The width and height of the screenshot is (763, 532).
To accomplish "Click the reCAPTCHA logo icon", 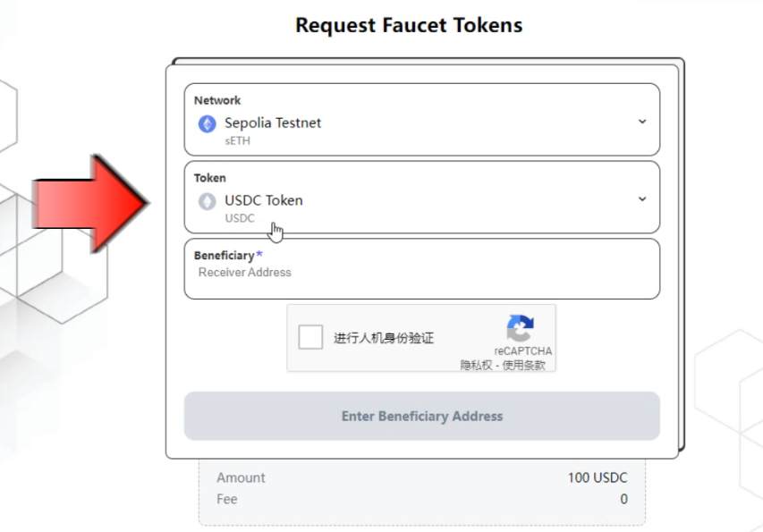I will [x=520, y=327].
